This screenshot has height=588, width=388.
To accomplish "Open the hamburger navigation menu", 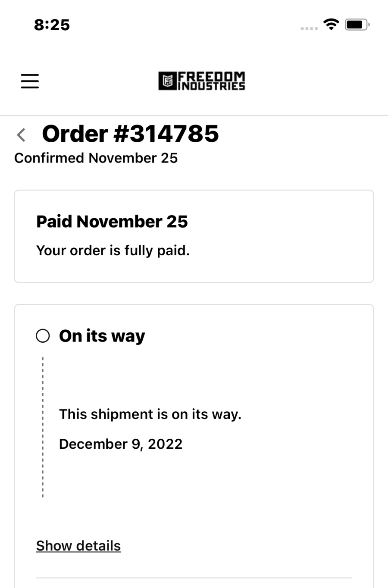I will coord(30,81).
